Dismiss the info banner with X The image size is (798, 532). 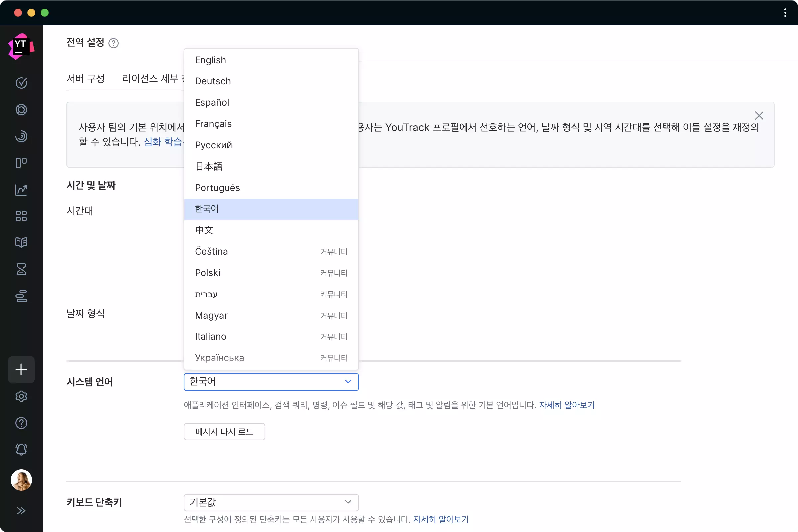tap(759, 116)
